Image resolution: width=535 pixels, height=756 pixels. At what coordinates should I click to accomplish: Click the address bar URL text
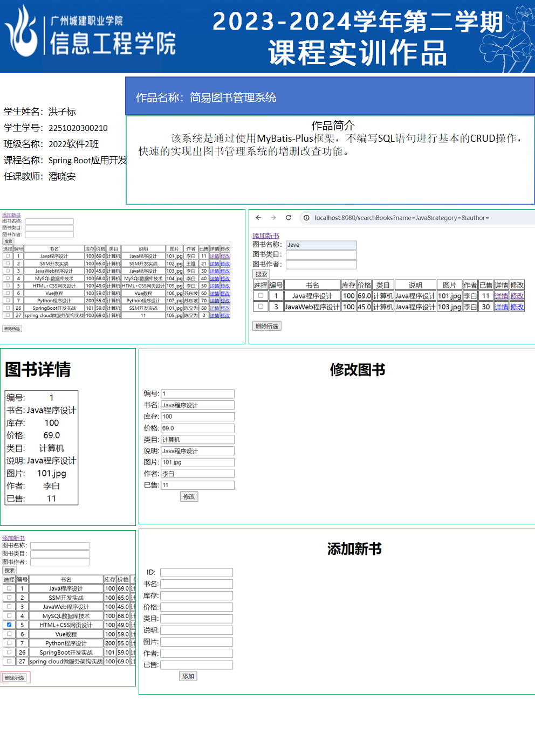point(402,218)
